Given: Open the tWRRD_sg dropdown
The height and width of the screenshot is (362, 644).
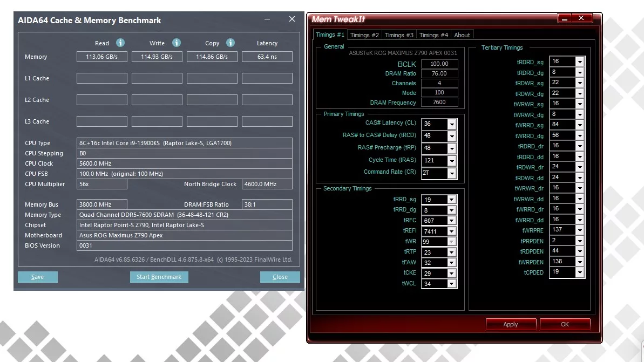Looking at the screenshot, I should point(580,125).
